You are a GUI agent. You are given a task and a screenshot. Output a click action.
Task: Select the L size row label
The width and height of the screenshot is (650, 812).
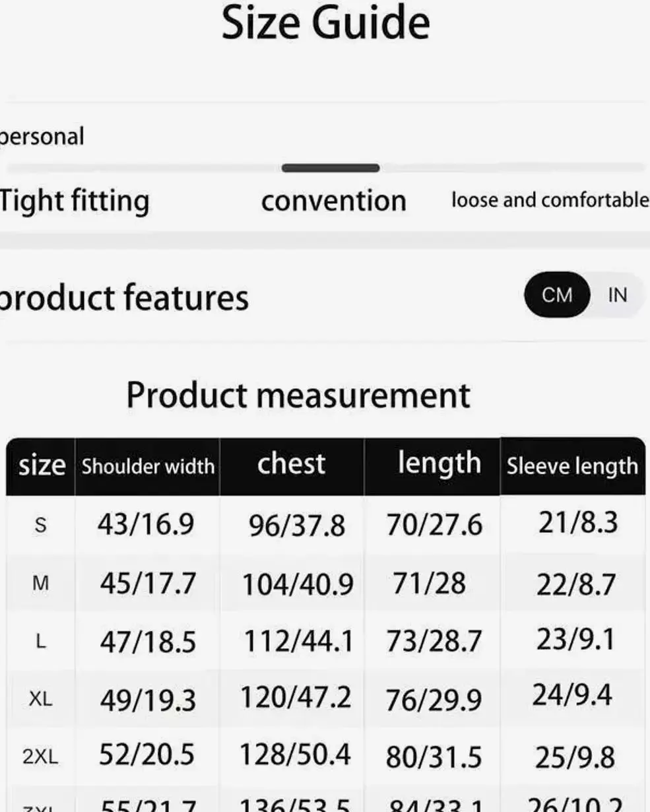[41, 642]
